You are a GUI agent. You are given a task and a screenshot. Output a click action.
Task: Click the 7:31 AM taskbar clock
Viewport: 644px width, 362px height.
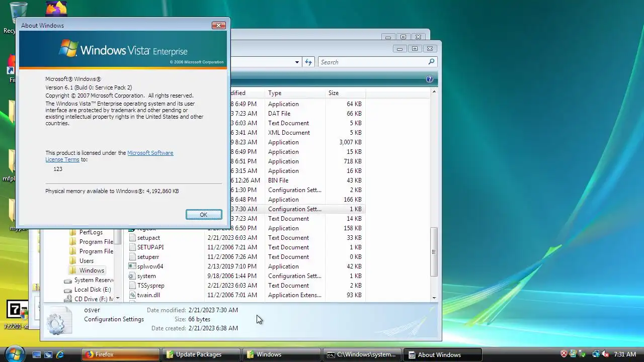625,354
